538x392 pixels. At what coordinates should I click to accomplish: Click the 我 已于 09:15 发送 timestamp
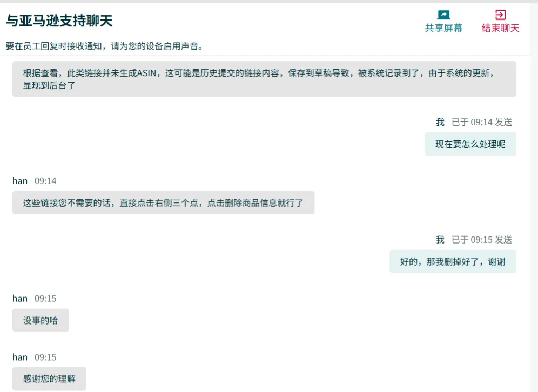pos(474,239)
